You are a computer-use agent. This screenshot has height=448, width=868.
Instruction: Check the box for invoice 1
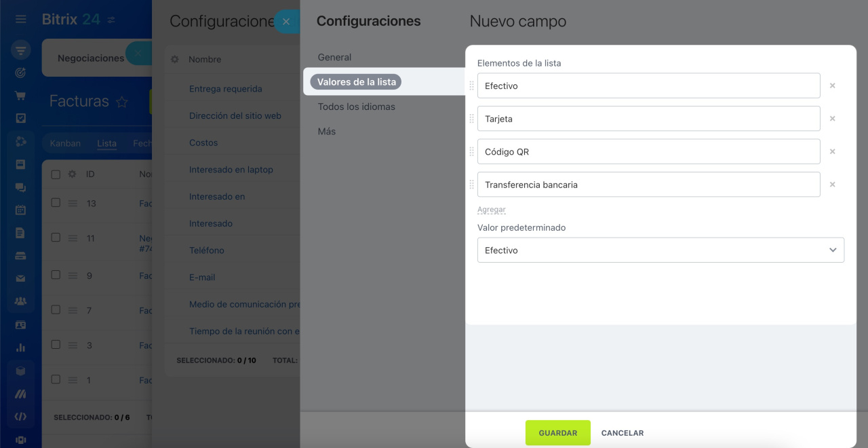click(x=56, y=380)
